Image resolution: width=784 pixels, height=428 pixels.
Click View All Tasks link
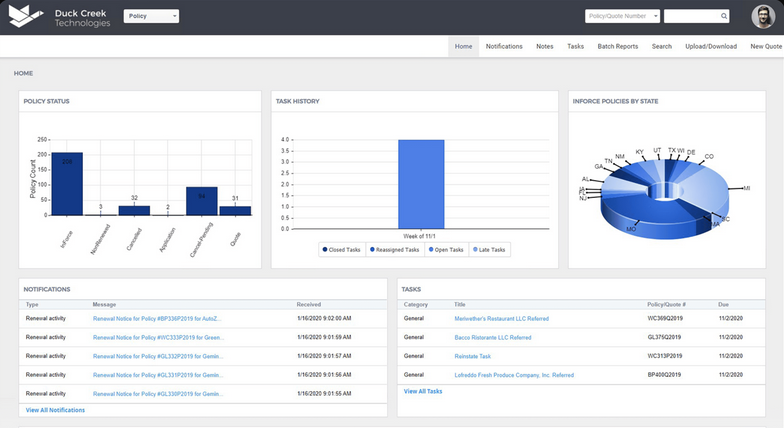[x=423, y=391]
